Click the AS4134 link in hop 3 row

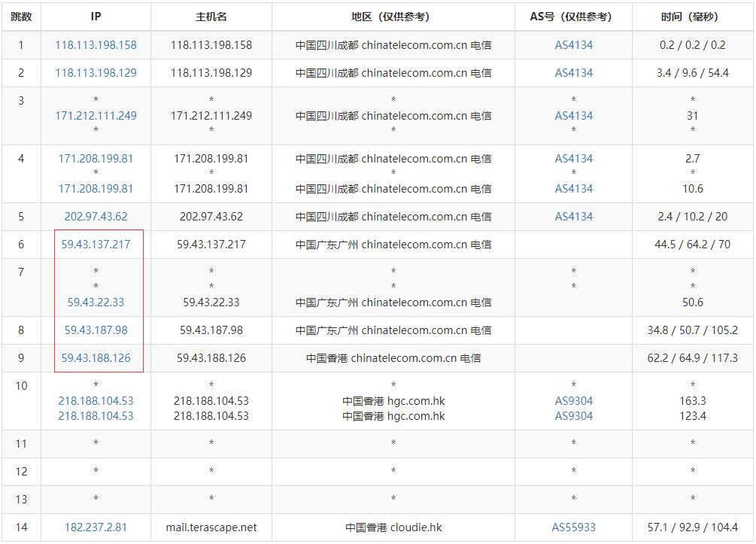pyautogui.click(x=574, y=116)
